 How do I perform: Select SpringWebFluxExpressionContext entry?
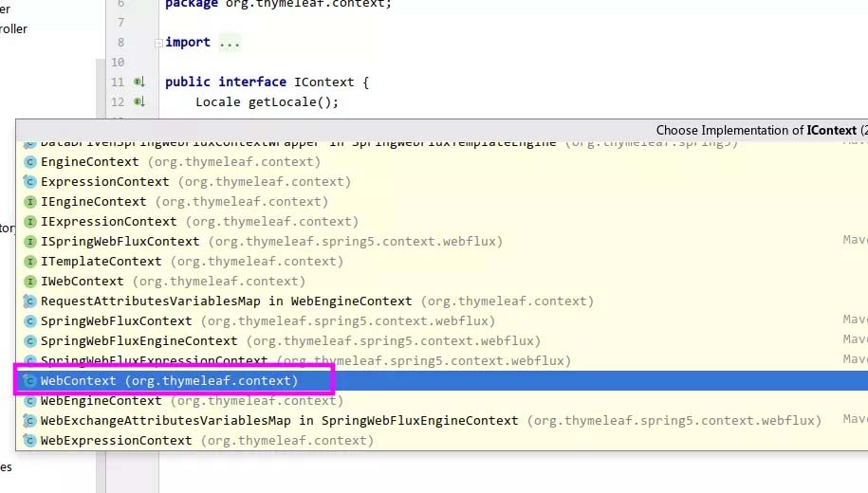(442, 361)
